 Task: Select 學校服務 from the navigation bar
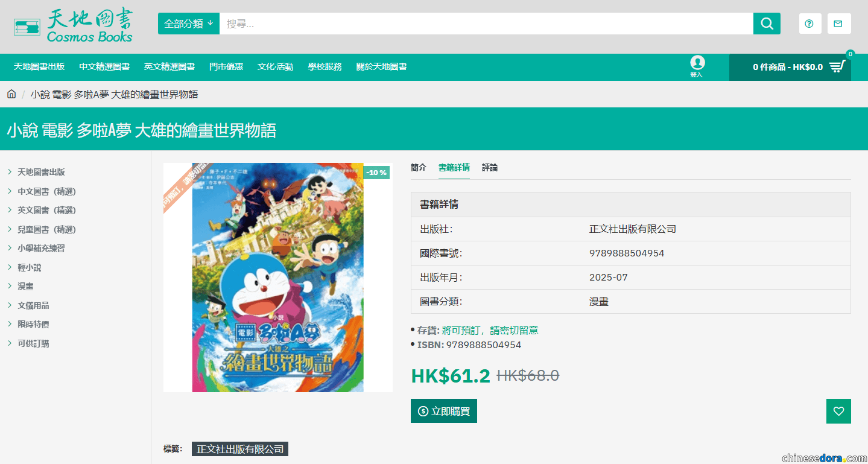[x=325, y=67]
